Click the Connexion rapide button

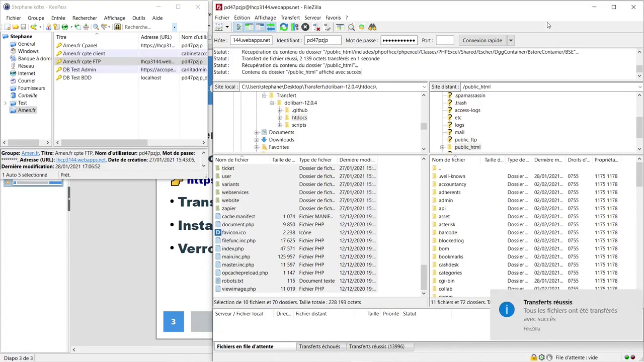(482, 40)
